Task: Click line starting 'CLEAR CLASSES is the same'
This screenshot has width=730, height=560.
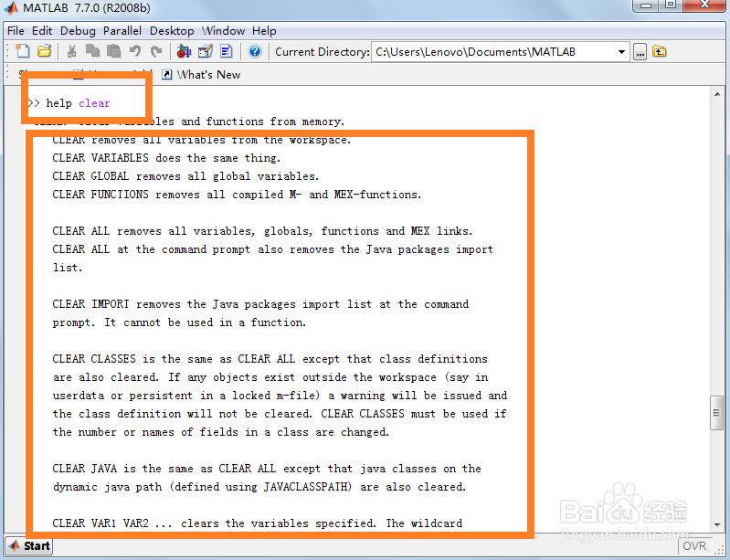Action: (270, 359)
